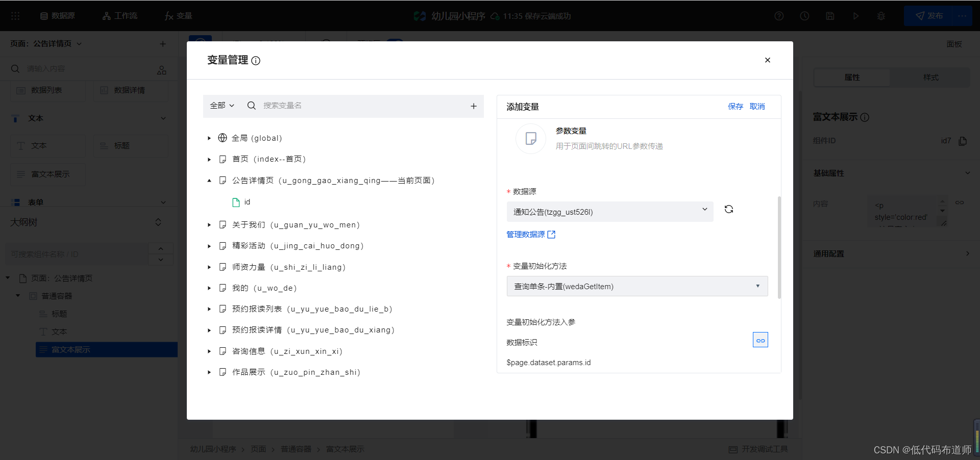Expand the 全局 (global) node
Screen dimensions: 980x460
pos(209,138)
